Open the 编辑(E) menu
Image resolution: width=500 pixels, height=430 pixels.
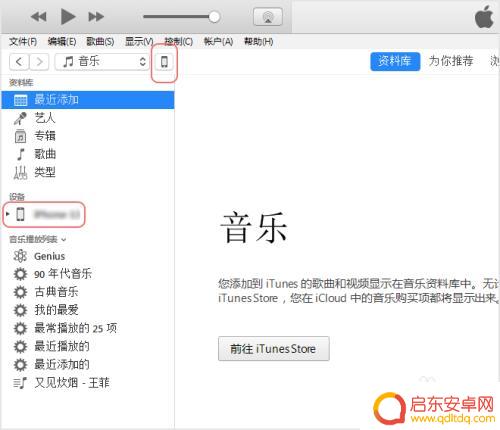pos(62,42)
